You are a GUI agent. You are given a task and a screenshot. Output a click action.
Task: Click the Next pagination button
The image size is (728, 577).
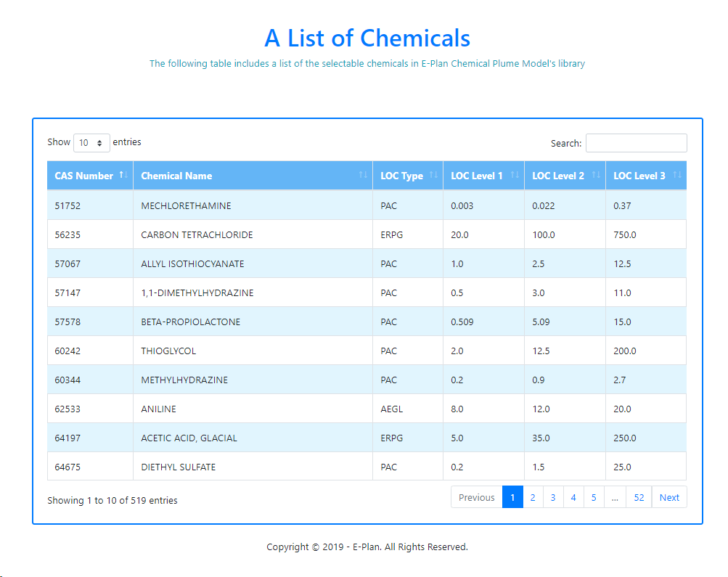tap(669, 497)
